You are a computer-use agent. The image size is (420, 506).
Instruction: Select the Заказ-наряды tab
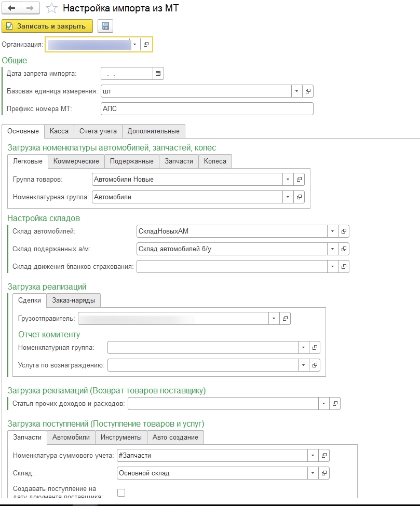tap(73, 300)
